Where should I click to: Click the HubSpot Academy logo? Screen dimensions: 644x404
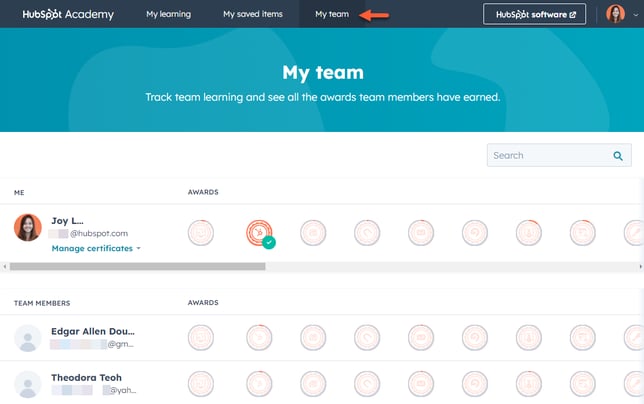point(68,14)
